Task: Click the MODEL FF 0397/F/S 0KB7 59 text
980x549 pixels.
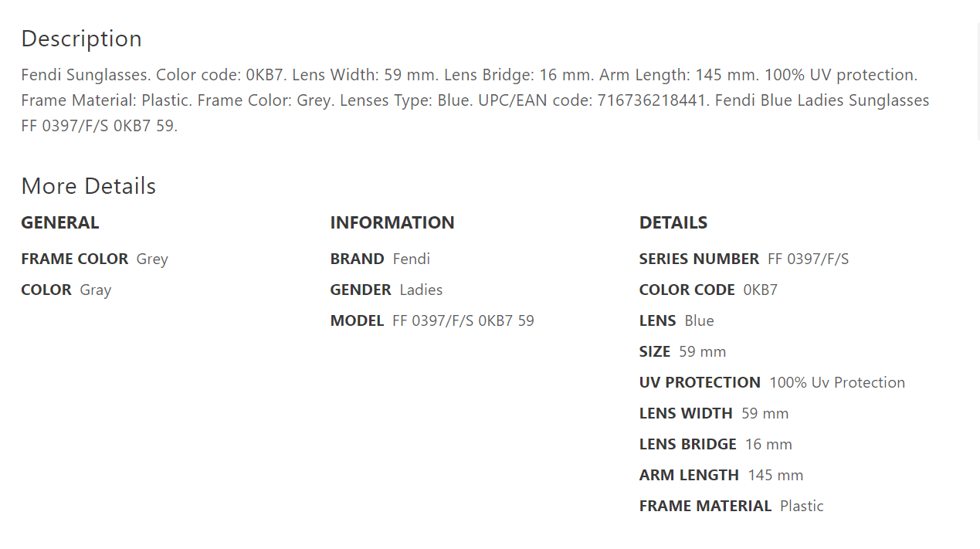Action: (432, 320)
